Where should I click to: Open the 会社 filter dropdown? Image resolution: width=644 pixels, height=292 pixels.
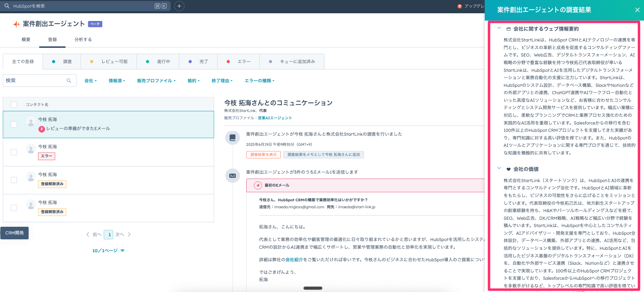click(x=90, y=81)
